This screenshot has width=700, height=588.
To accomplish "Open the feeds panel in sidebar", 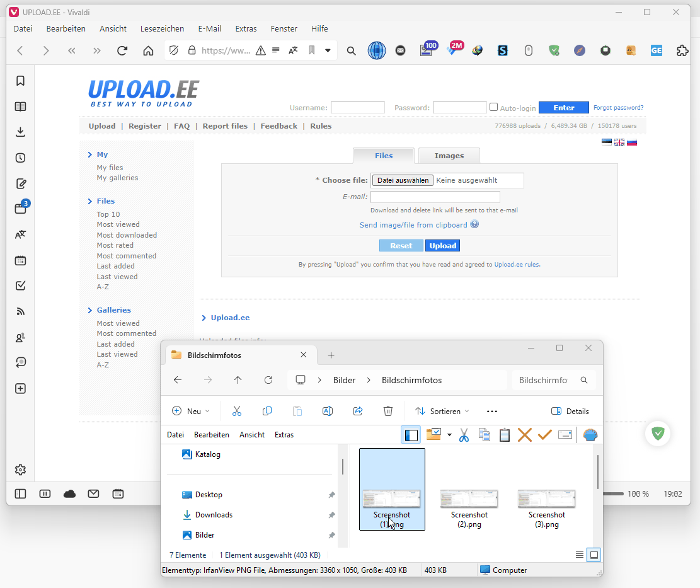I will tap(20, 311).
